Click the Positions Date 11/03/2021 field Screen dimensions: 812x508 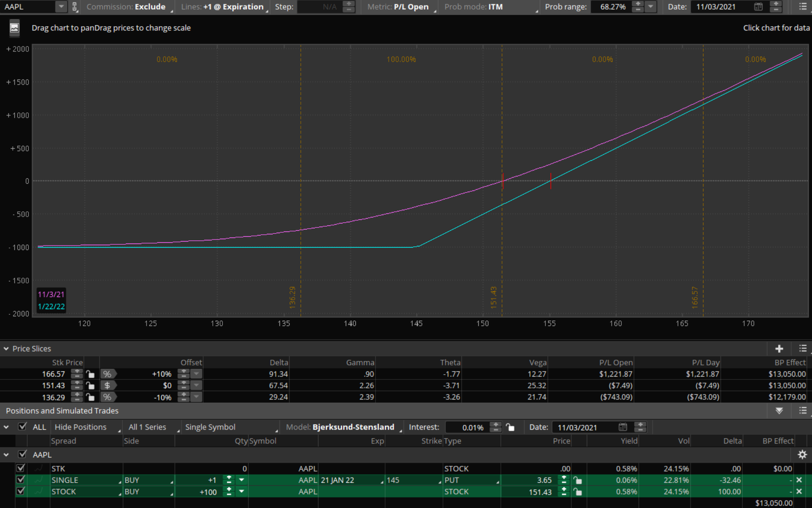pos(584,427)
